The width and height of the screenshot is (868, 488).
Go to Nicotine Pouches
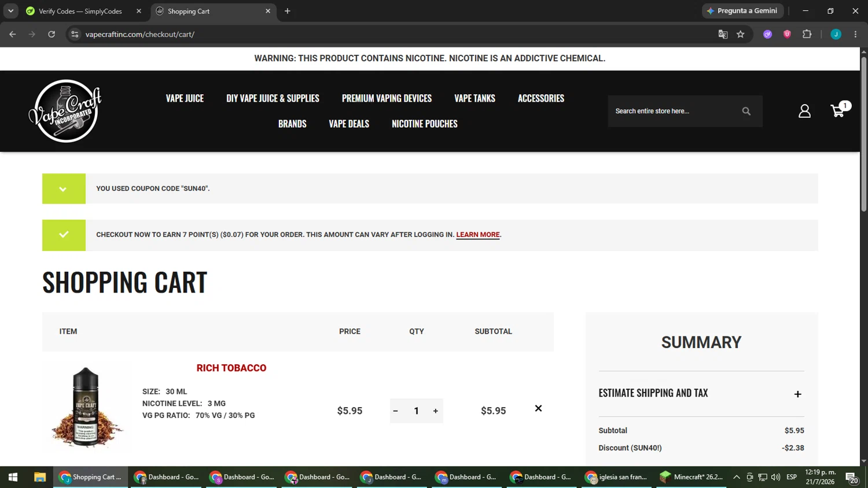pos(425,124)
